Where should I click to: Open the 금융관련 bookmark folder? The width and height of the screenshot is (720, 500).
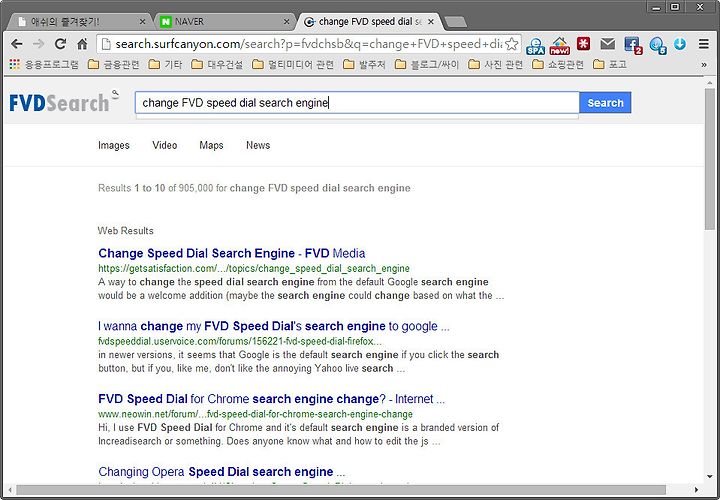point(113,65)
